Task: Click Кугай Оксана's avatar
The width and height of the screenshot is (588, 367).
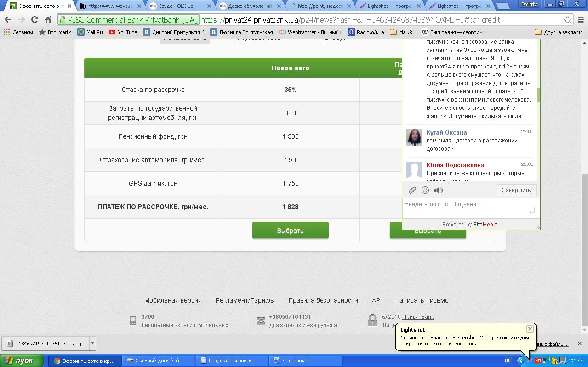Action: click(x=414, y=137)
